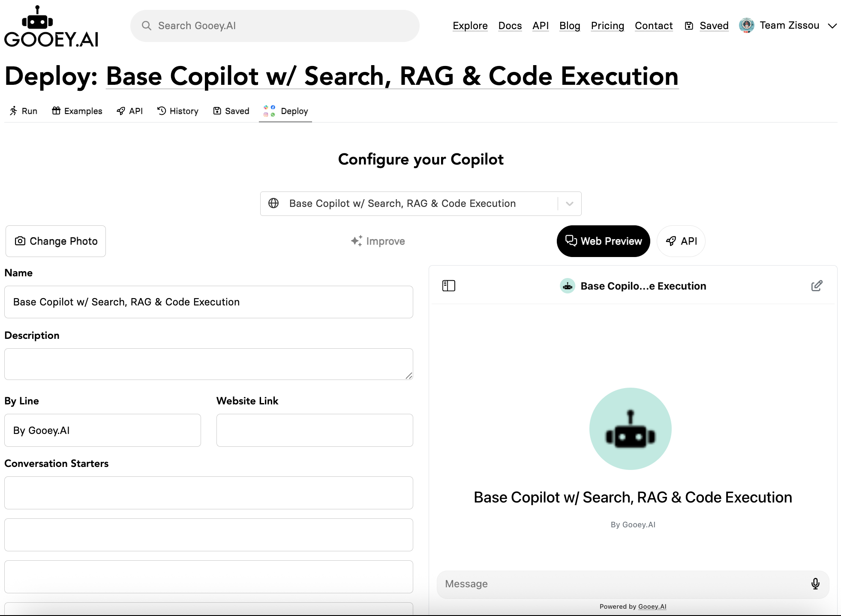Image resolution: width=841 pixels, height=616 pixels.
Task: Click the large robot avatar in the preview
Action: pyautogui.click(x=630, y=429)
